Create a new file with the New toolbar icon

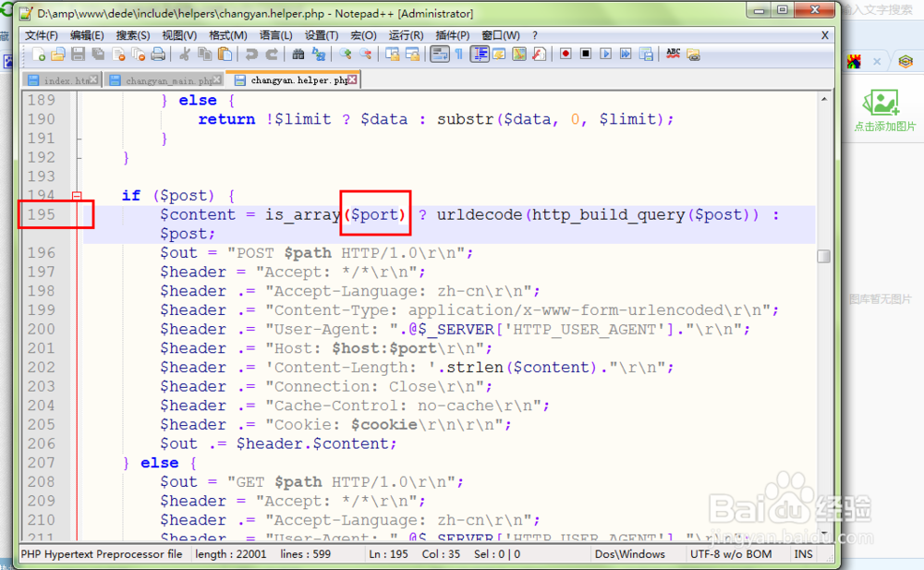tap(39, 55)
